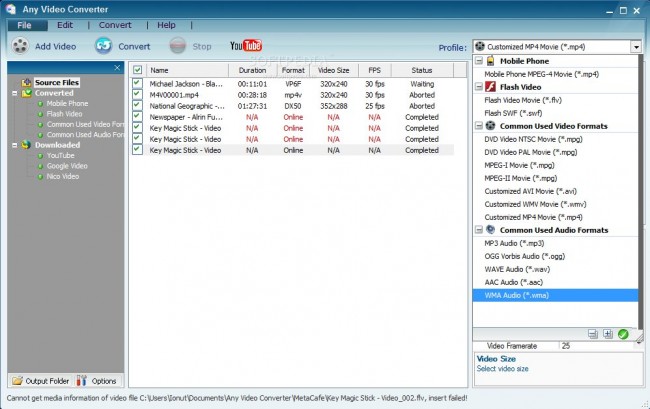Select MP3 Audio (*.mp3) profile
The image size is (650, 409).
[x=514, y=243]
